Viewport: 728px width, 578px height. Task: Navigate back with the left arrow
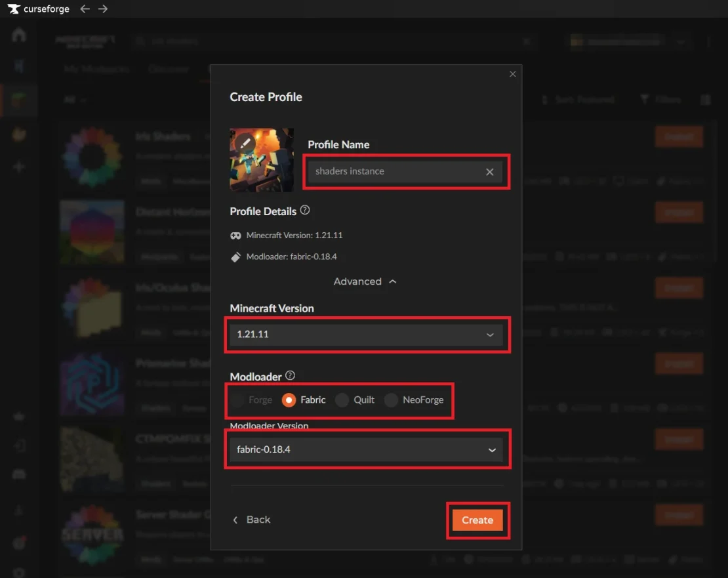tap(85, 9)
